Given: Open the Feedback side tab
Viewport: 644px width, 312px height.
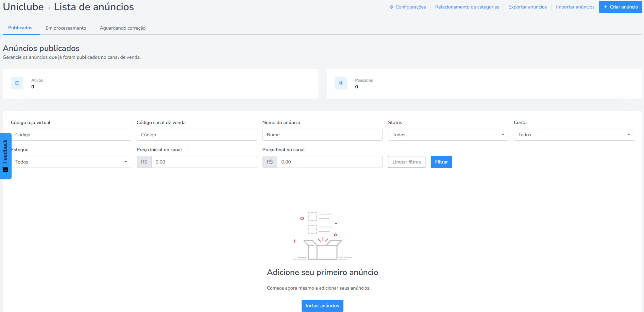Looking at the screenshot, I should point(5,156).
